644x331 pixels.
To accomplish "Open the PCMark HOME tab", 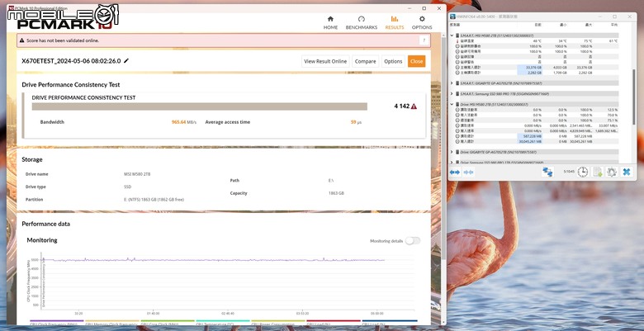I will tap(330, 23).
